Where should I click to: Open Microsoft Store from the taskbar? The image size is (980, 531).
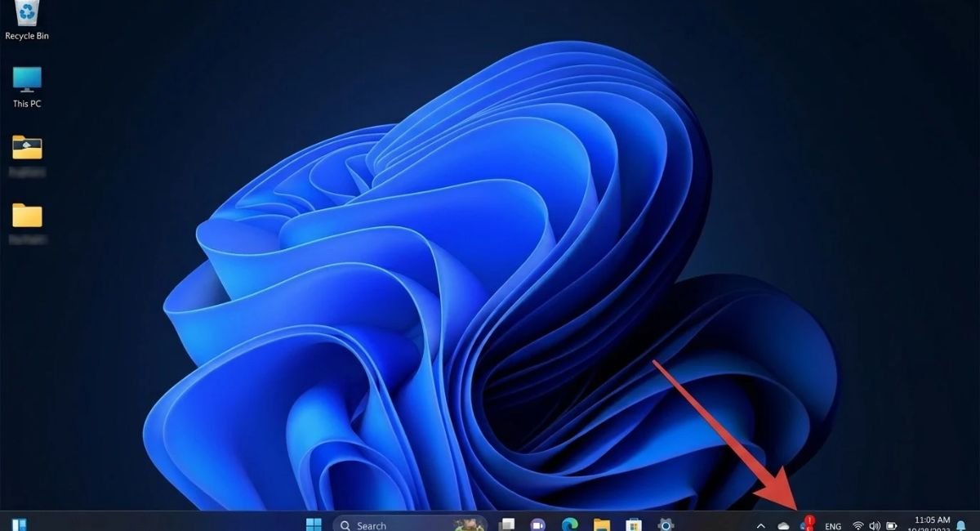point(633,525)
